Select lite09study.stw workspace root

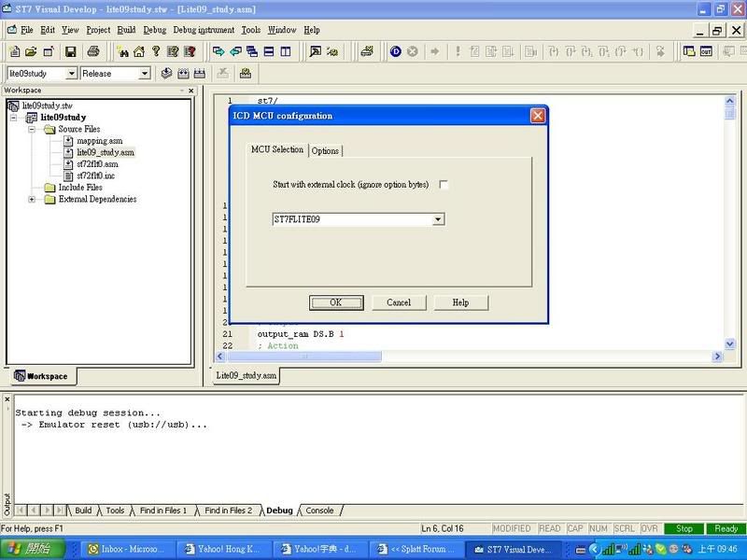click(48, 105)
